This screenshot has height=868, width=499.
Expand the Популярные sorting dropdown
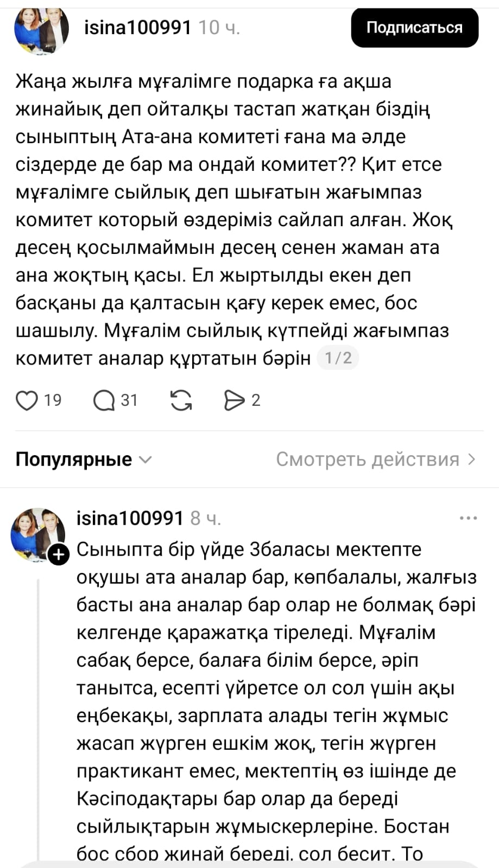click(x=74, y=459)
